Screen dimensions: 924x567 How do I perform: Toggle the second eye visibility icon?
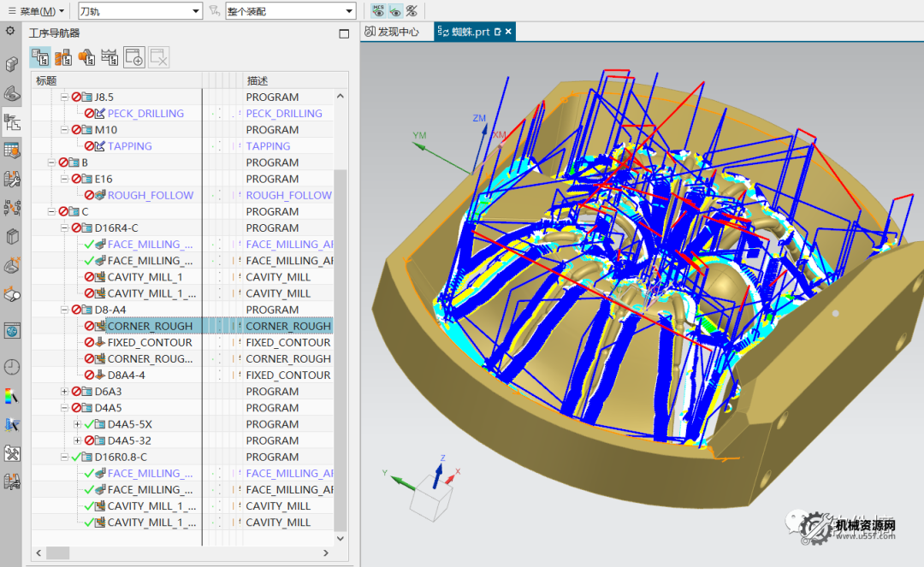tap(395, 10)
